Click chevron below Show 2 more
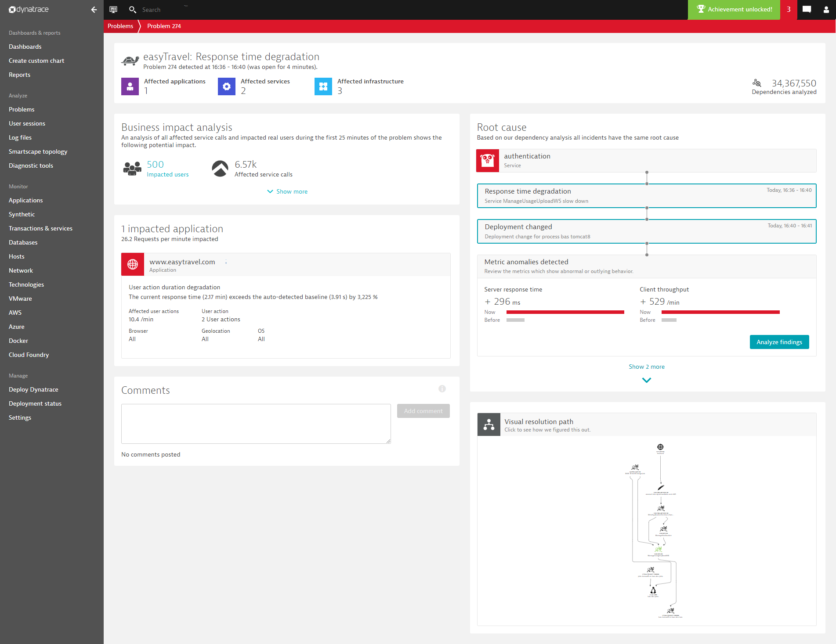Screen dimensions: 836x644 point(647,380)
